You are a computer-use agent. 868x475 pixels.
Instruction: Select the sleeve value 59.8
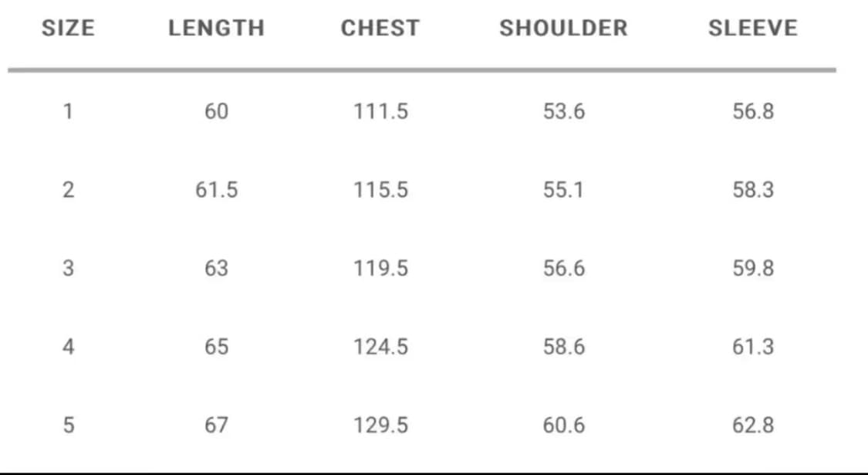tap(752, 268)
